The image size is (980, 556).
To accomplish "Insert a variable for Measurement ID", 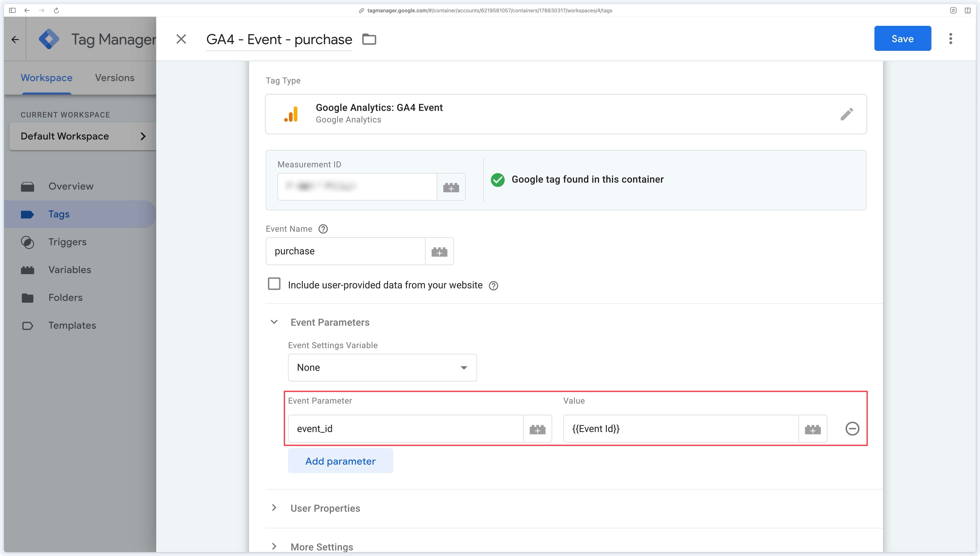I will 451,187.
